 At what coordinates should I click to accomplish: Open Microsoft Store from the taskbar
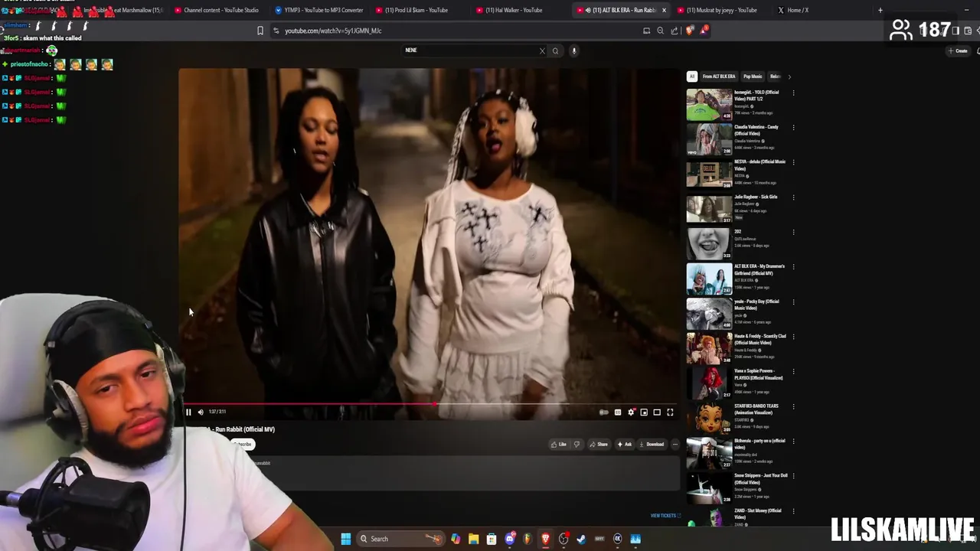pyautogui.click(x=492, y=539)
